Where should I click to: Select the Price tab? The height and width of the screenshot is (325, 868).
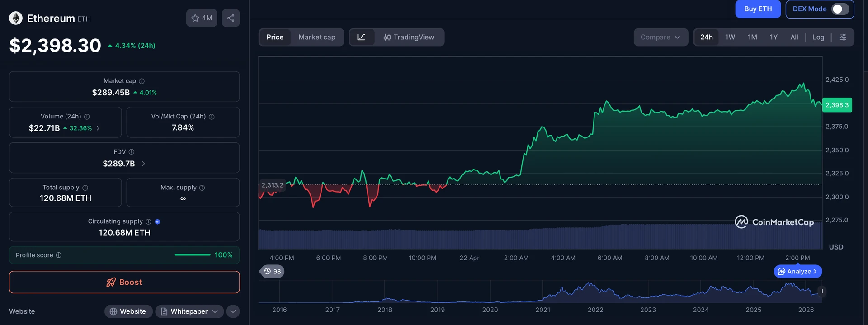275,37
